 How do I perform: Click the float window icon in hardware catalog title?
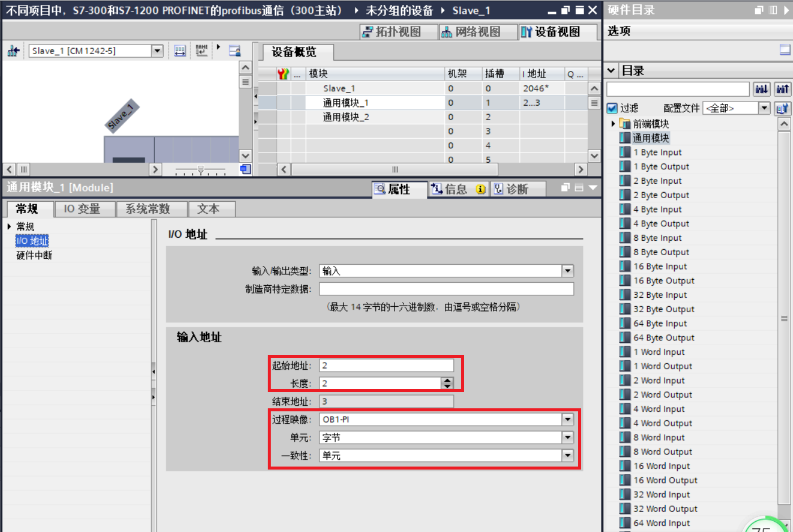click(759, 10)
